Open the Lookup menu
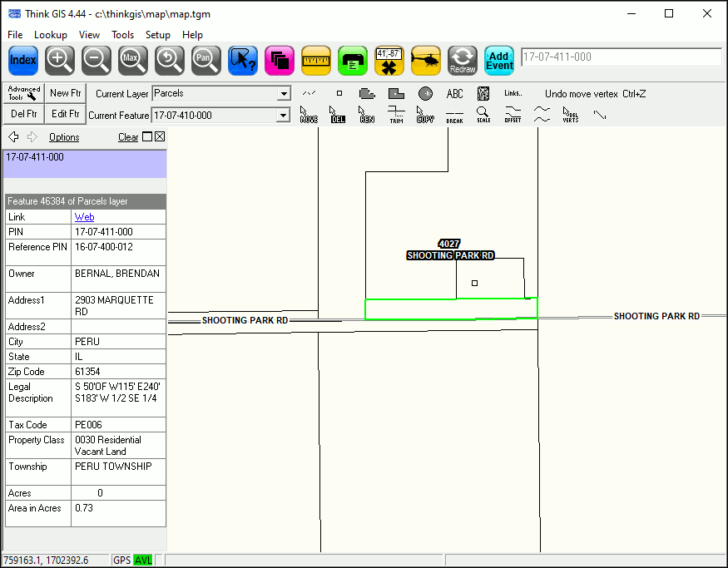This screenshot has width=728, height=568. pyautogui.click(x=51, y=35)
